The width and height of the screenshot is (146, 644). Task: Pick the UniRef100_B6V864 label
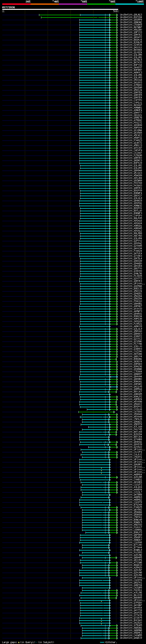coord(131,50)
